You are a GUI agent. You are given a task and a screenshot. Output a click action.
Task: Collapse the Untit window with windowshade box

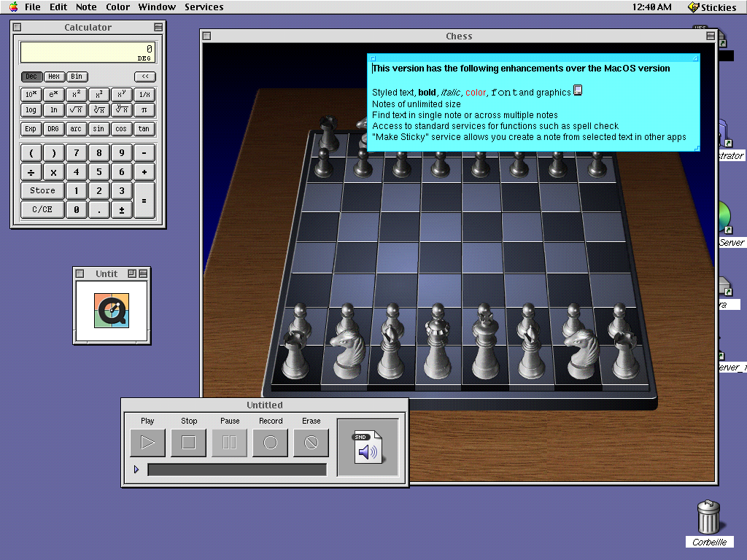143,273
